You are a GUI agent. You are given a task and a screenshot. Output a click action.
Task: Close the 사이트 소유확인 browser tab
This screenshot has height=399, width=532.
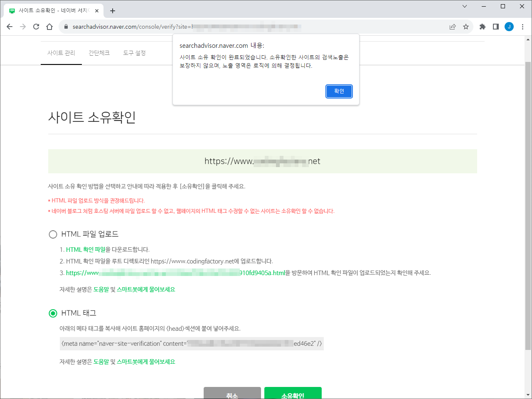[x=97, y=11]
